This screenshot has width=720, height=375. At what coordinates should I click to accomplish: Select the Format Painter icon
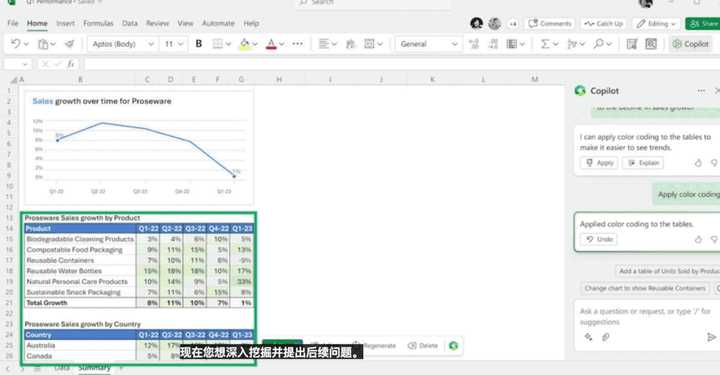click(69, 44)
